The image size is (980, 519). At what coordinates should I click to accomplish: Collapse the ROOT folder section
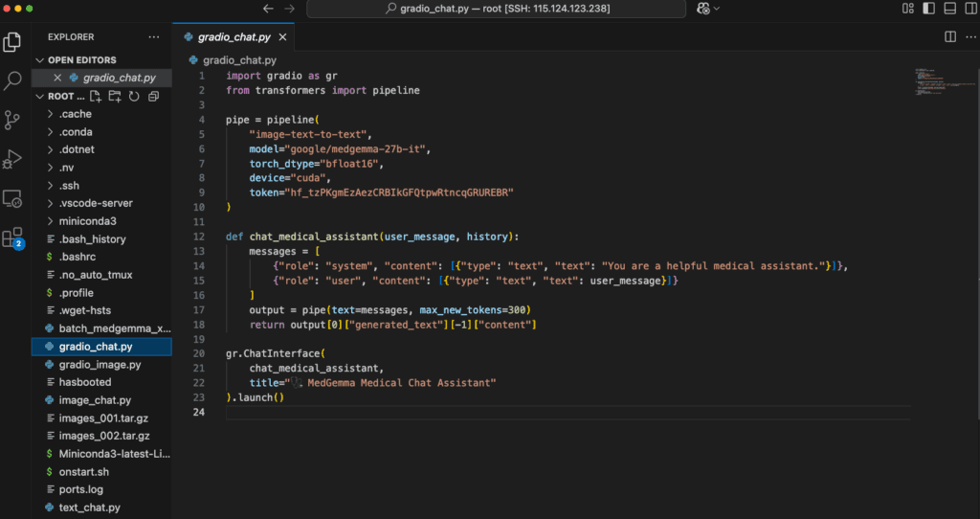(40, 97)
